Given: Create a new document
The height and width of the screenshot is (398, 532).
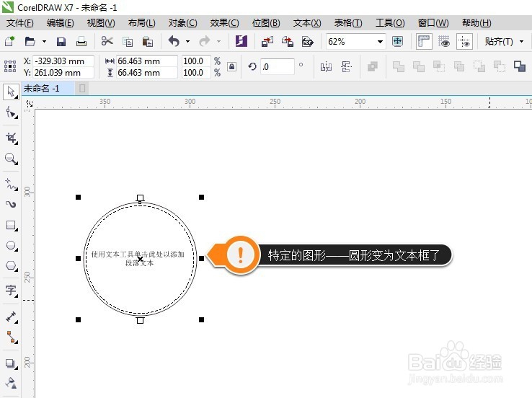Looking at the screenshot, I should (10, 41).
